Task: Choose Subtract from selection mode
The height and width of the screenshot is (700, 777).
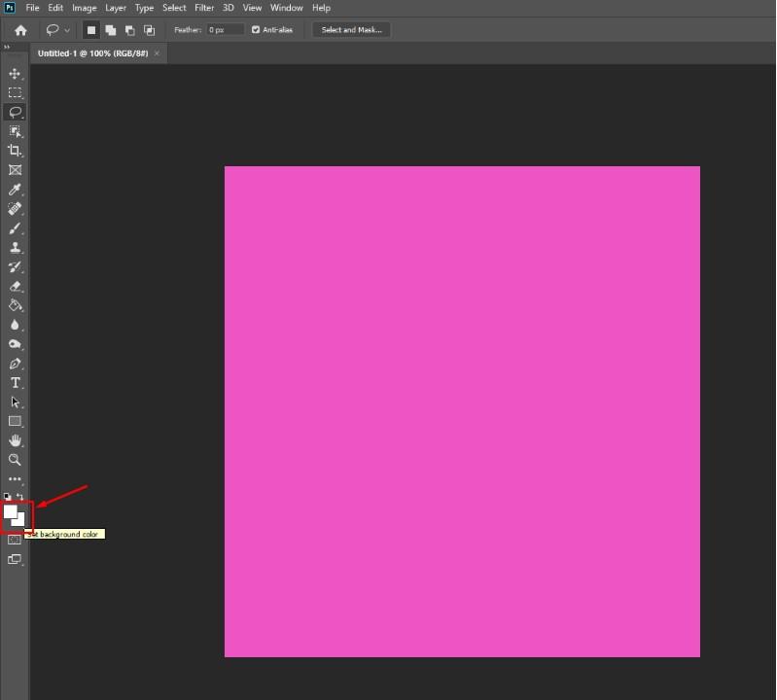Action: [130, 30]
